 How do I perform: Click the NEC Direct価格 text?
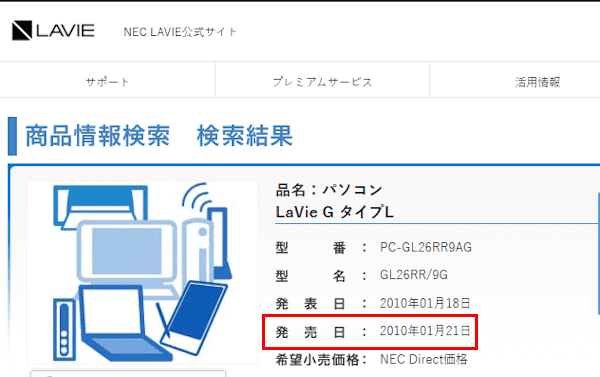pyautogui.click(x=424, y=359)
